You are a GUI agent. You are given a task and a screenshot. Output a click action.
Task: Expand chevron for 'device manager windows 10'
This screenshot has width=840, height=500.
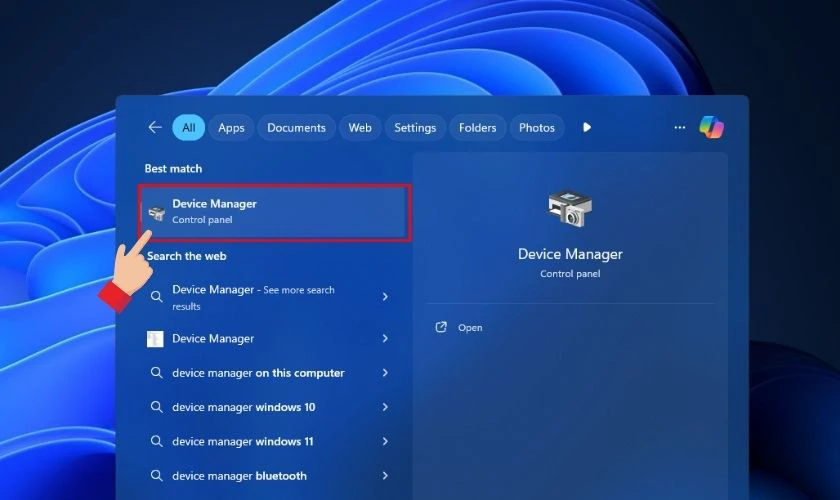pos(385,407)
